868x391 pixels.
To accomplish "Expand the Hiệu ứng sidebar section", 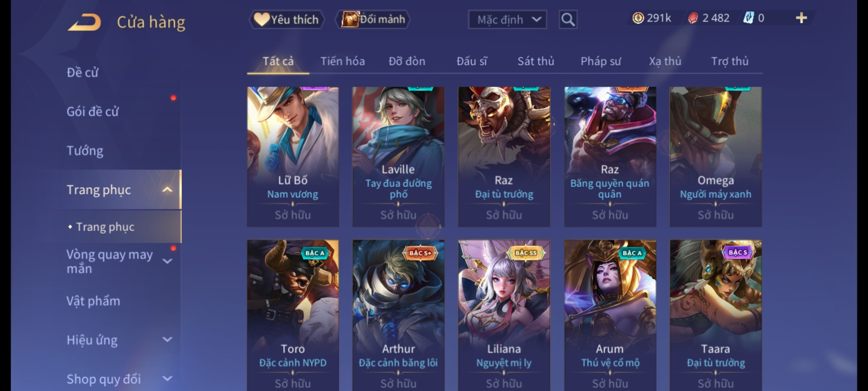I will 167,340.
